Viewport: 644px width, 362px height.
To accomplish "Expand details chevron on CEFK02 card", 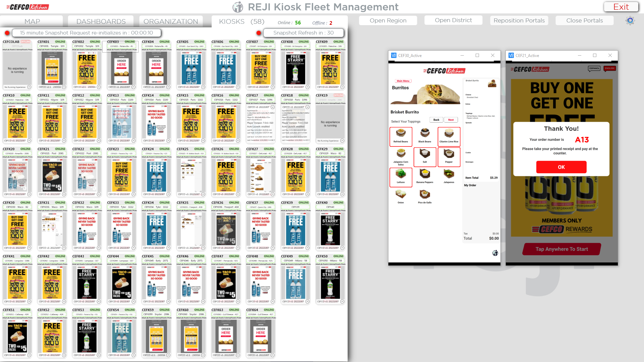I will click(99, 87).
